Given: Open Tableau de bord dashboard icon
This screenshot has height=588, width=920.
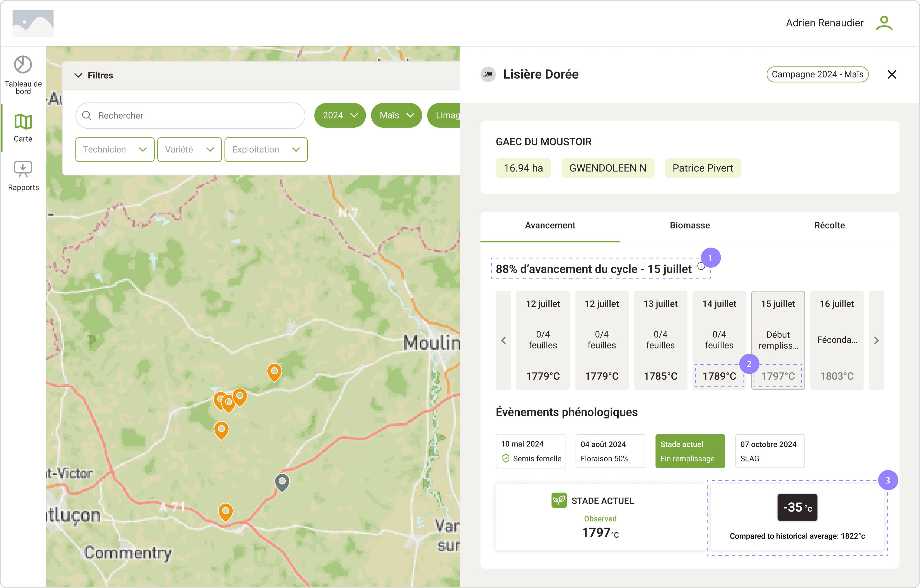Looking at the screenshot, I should pyautogui.click(x=23, y=65).
